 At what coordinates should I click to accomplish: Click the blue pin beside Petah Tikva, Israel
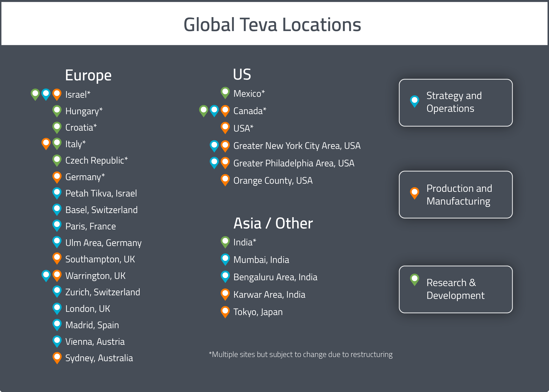coord(57,193)
